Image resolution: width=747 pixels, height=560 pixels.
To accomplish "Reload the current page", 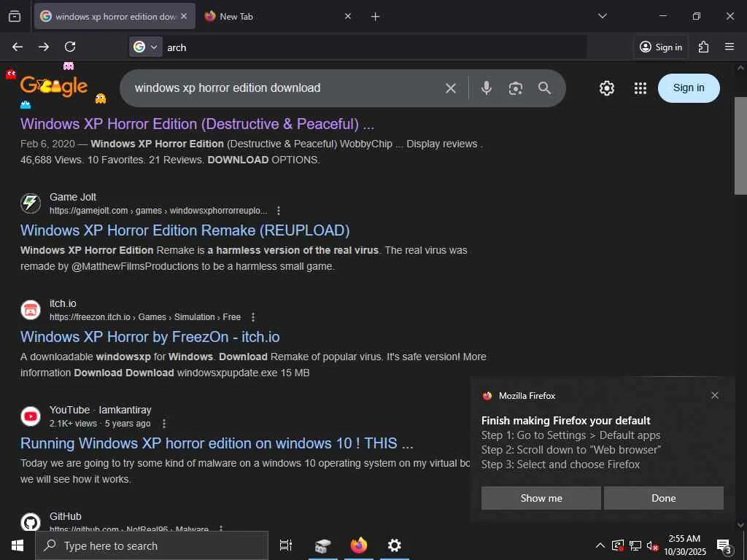I will click(70, 47).
